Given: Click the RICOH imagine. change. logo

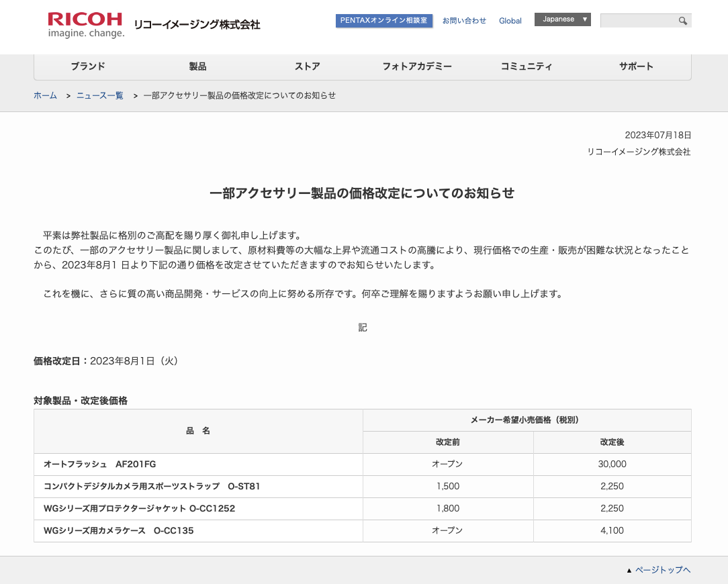Looking at the screenshot, I should [x=86, y=25].
